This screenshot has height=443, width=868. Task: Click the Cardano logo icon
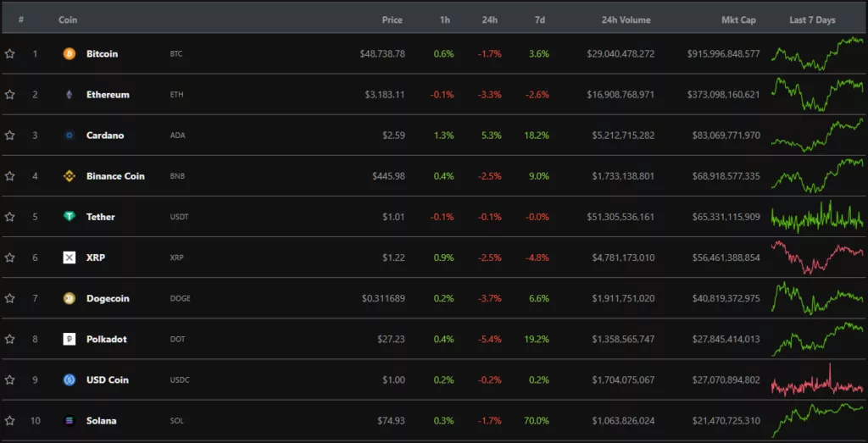click(70, 136)
